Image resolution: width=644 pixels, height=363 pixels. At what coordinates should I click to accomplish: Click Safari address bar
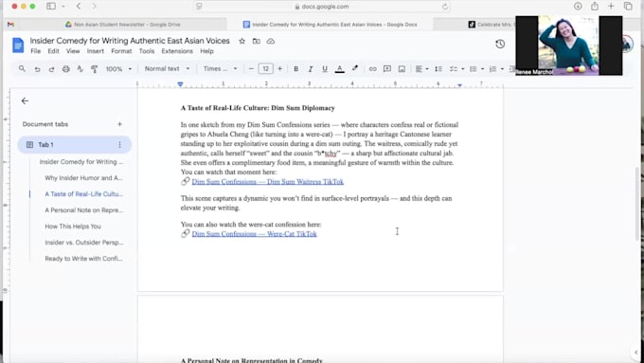[x=322, y=7]
